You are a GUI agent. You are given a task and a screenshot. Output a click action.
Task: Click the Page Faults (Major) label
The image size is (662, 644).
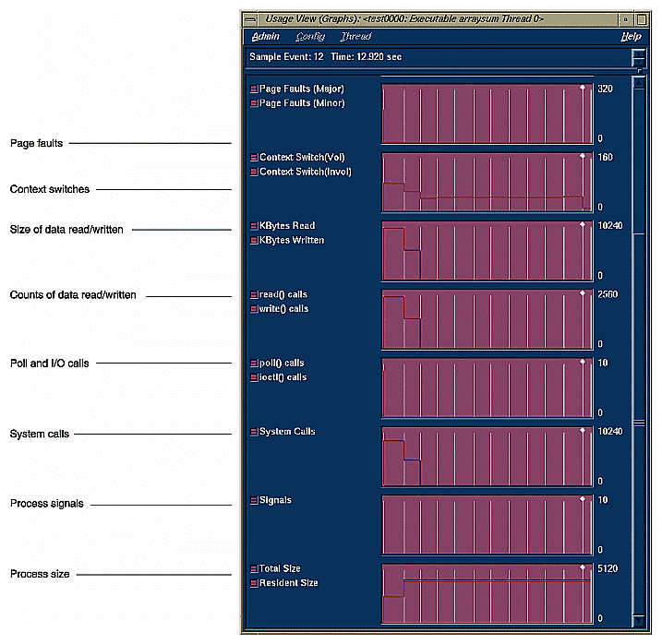coord(302,89)
